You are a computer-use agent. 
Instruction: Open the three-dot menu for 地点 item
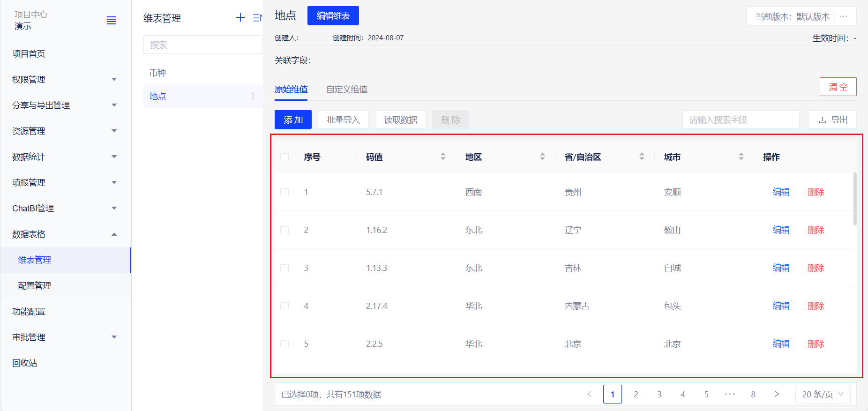pos(253,96)
